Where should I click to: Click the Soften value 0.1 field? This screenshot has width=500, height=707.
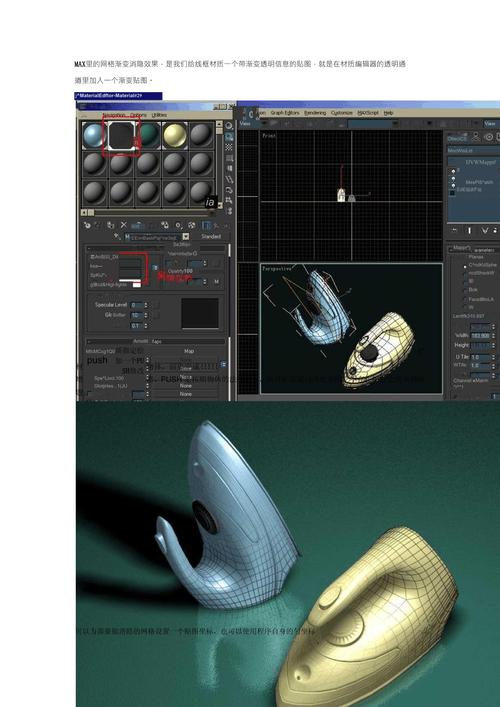click(x=136, y=325)
